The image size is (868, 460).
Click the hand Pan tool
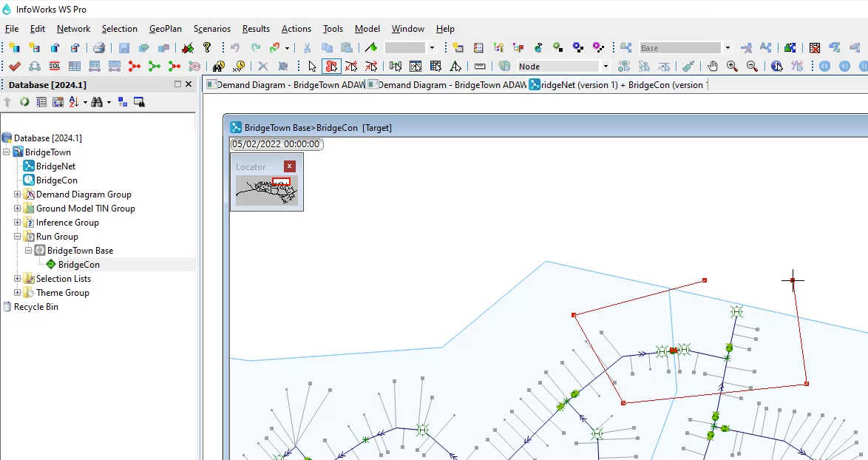point(713,67)
